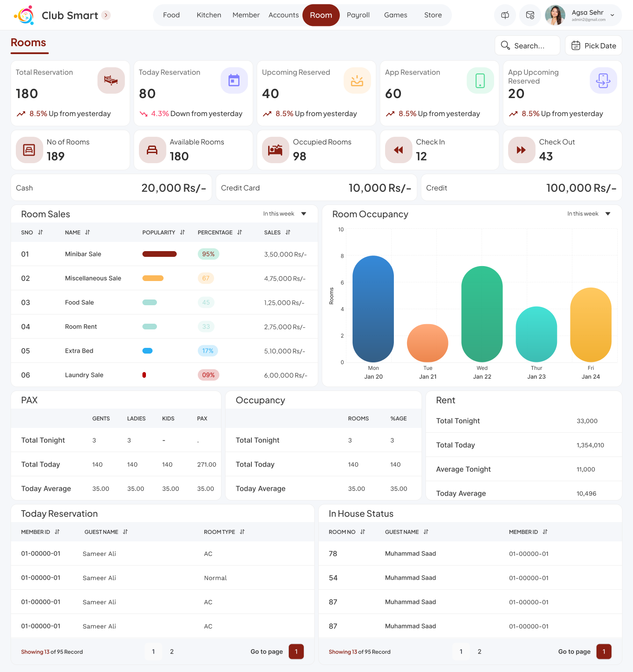Image resolution: width=633 pixels, height=672 pixels.
Task: Click the Agsa Sehr profile photo
Action: pyautogui.click(x=555, y=15)
